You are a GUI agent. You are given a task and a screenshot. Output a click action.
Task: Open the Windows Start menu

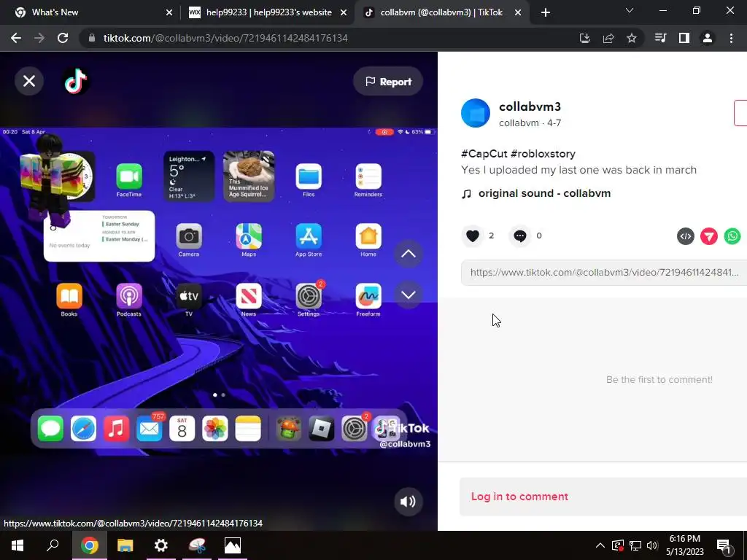(18, 545)
